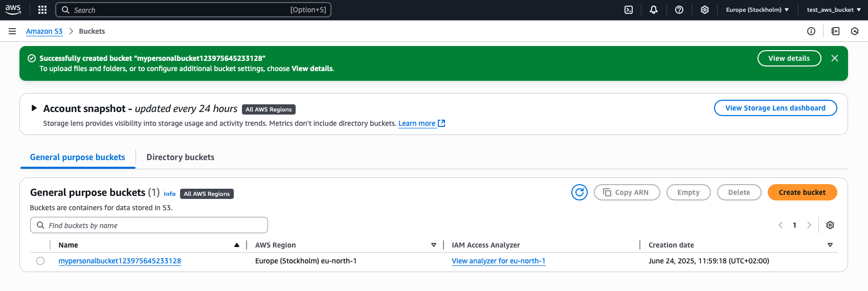
Task: Switch to Directory buckets tab
Action: [181, 157]
